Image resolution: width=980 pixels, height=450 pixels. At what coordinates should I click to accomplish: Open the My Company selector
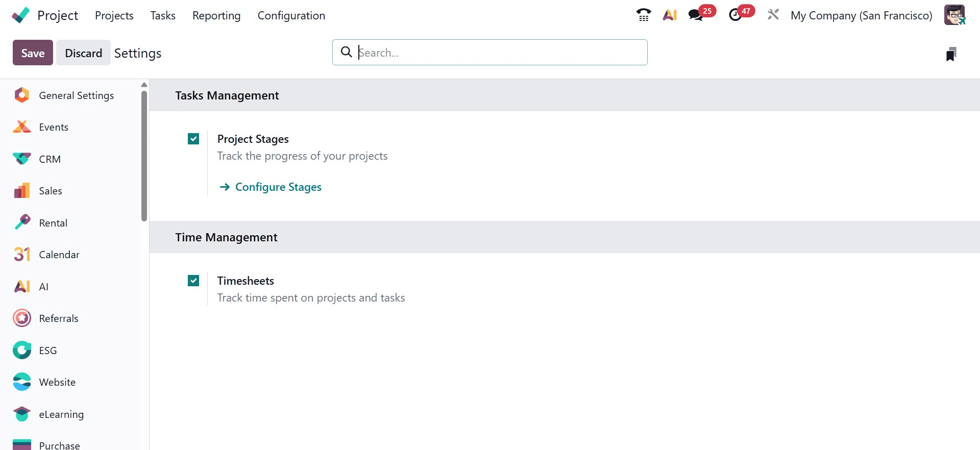tap(861, 15)
